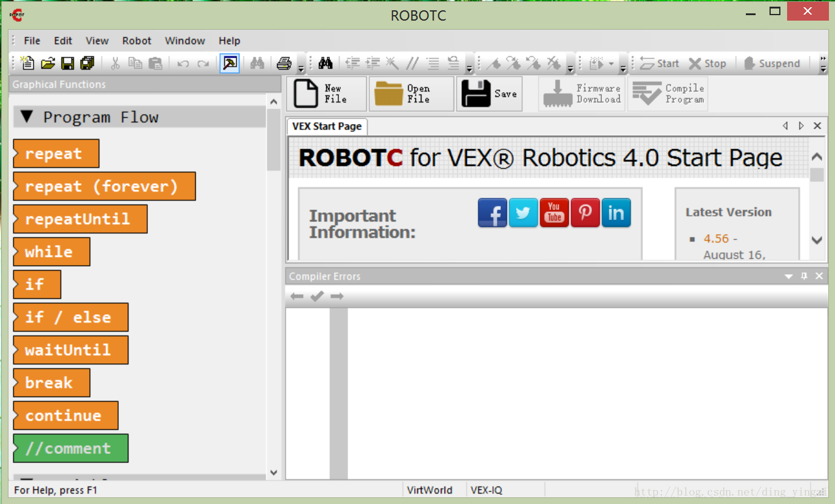Screen dimensions: 835x504
Task: Click the Firmware Download button
Action: [582, 93]
